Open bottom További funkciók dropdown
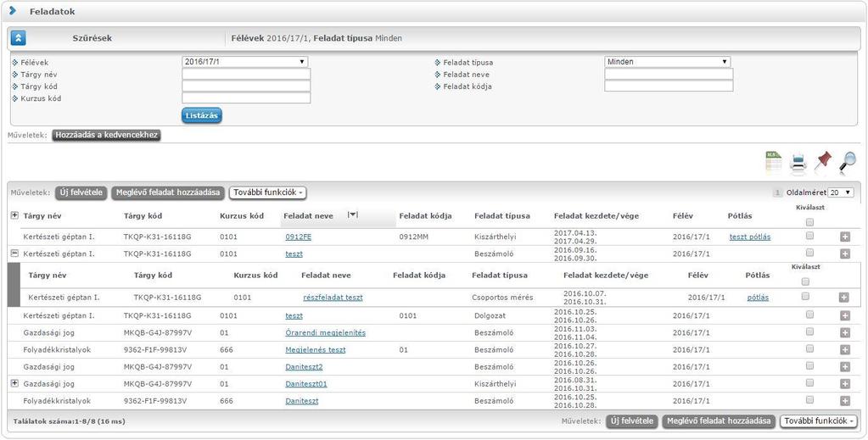The height and width of the screenshot is (440, 868). pos(819,421)
